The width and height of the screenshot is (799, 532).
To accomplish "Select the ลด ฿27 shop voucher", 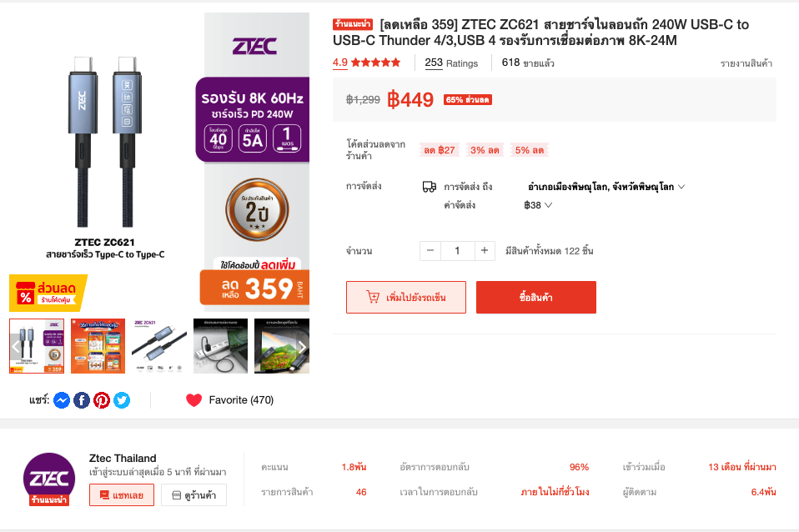I will (440, 150).
